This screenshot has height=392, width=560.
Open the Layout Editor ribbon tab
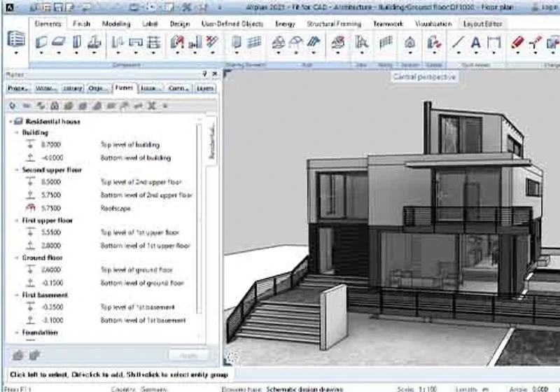pyautogui.click(x=482, y=24)
